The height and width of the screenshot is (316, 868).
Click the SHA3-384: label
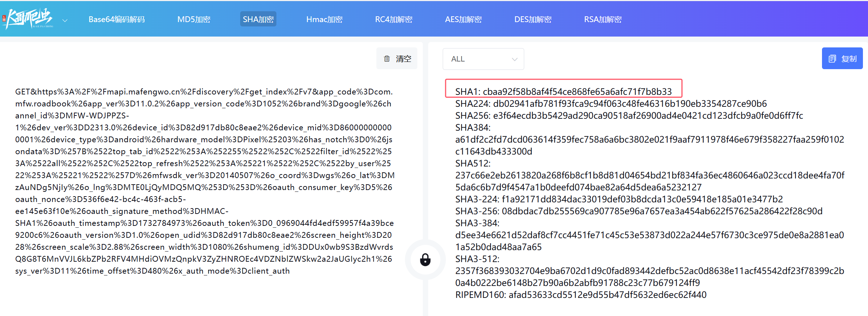pos(477,223)
